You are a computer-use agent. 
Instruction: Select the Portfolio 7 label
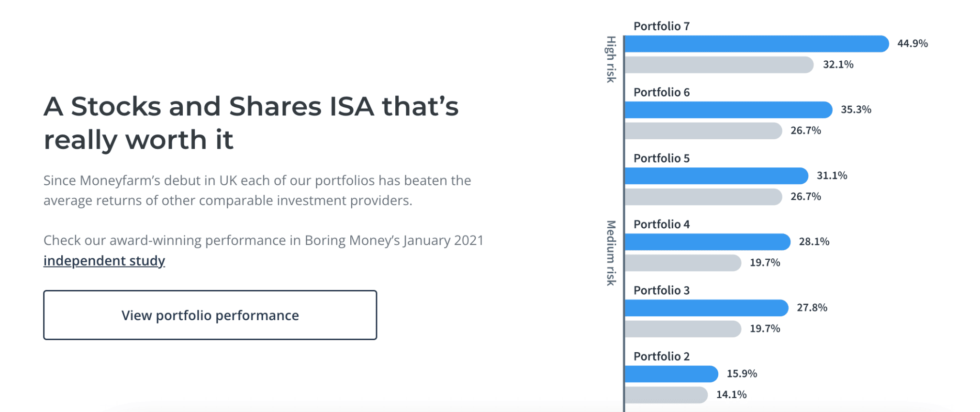662,26
